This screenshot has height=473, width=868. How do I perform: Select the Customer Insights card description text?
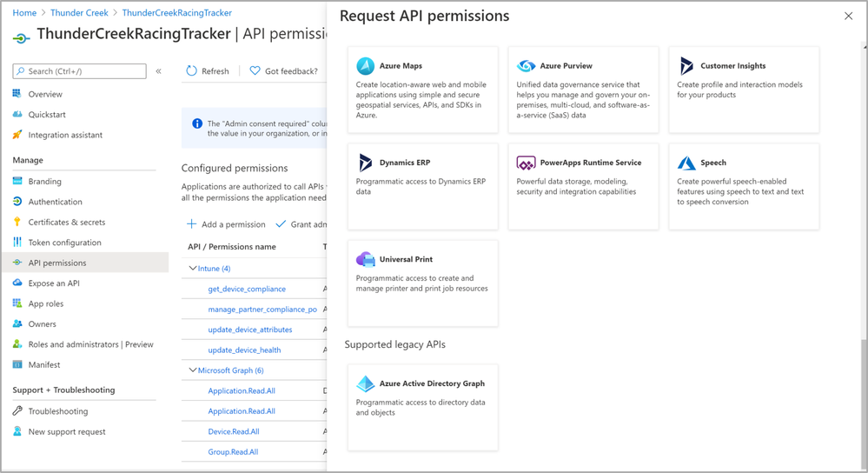click(x=739, y=90)
